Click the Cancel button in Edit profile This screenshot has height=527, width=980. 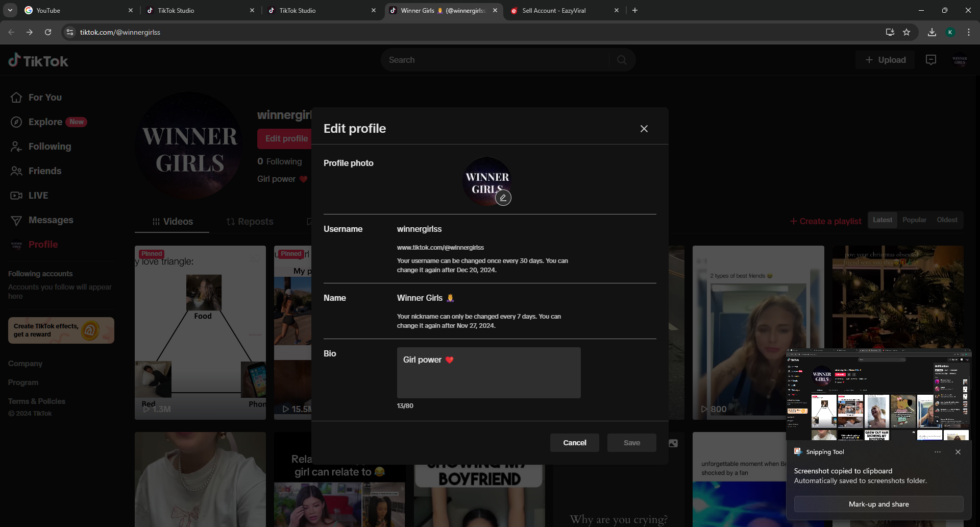click(x=575, y=443)
